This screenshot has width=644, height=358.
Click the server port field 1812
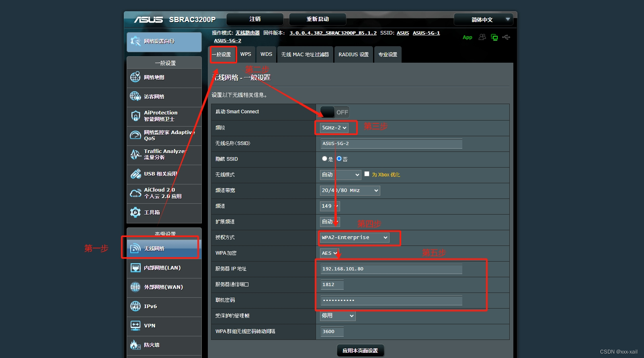click(332, 284)
